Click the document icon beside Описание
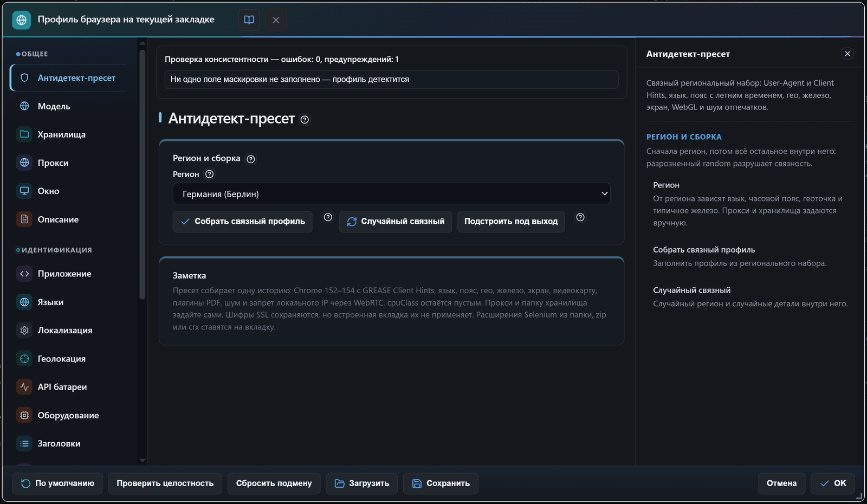The image size is (867, 504). coord(24,219)
